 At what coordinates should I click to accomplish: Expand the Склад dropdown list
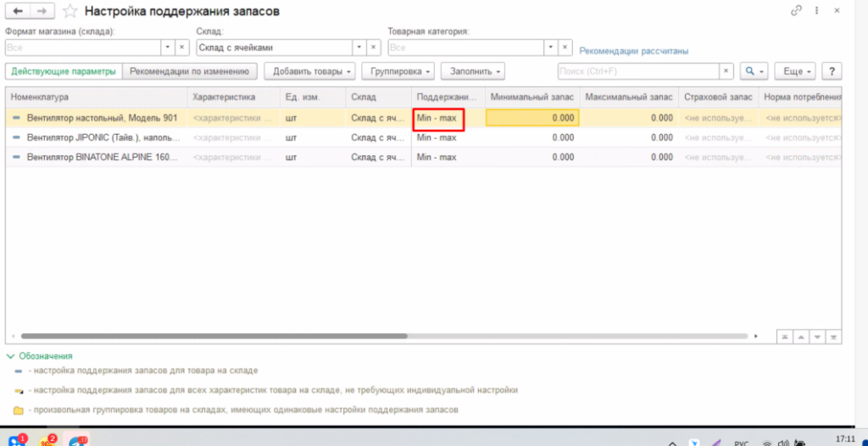359,47
